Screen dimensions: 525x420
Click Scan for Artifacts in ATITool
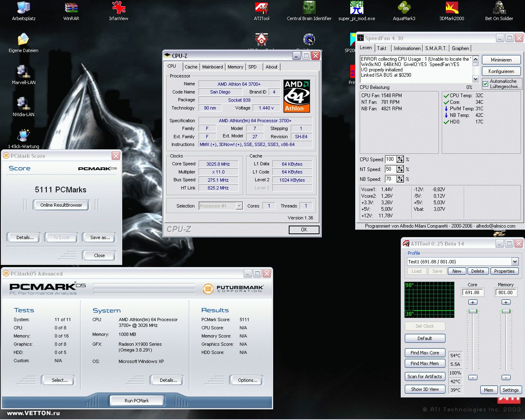pos(425,377)
